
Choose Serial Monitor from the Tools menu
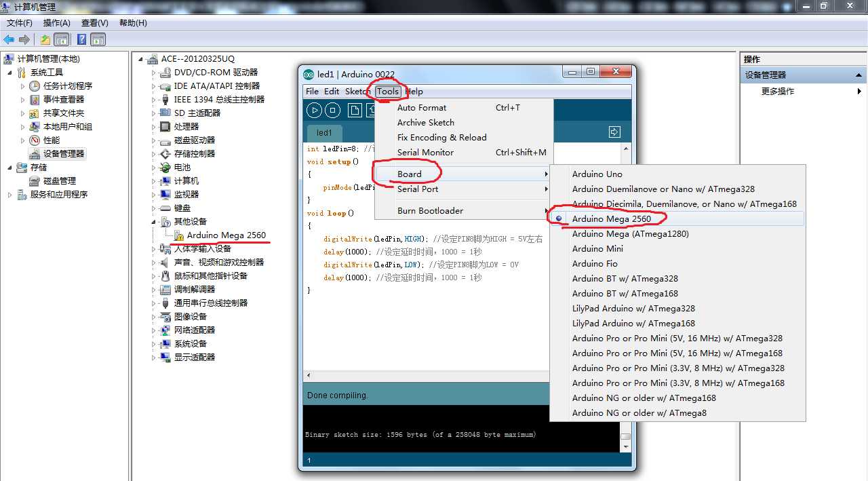point(464,152)
